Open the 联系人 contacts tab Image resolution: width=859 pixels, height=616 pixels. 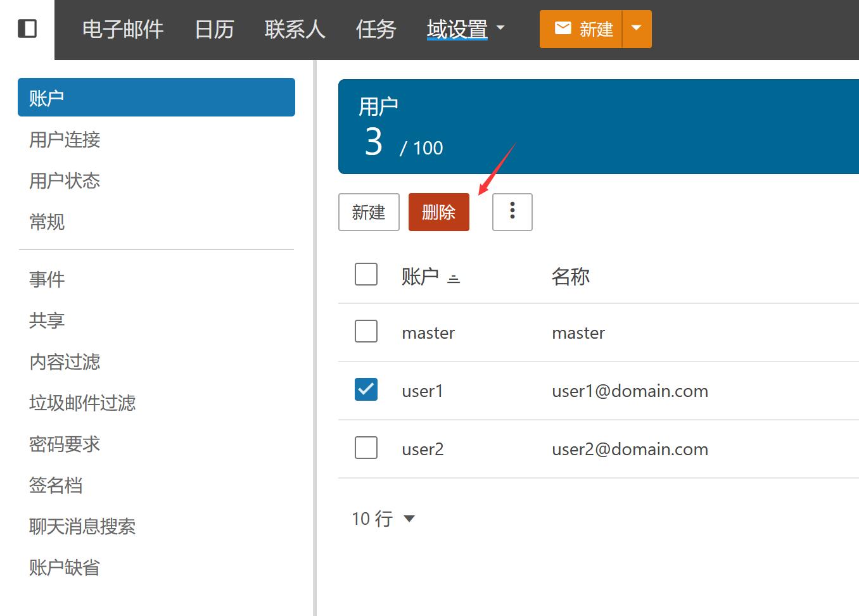[295, 29]
